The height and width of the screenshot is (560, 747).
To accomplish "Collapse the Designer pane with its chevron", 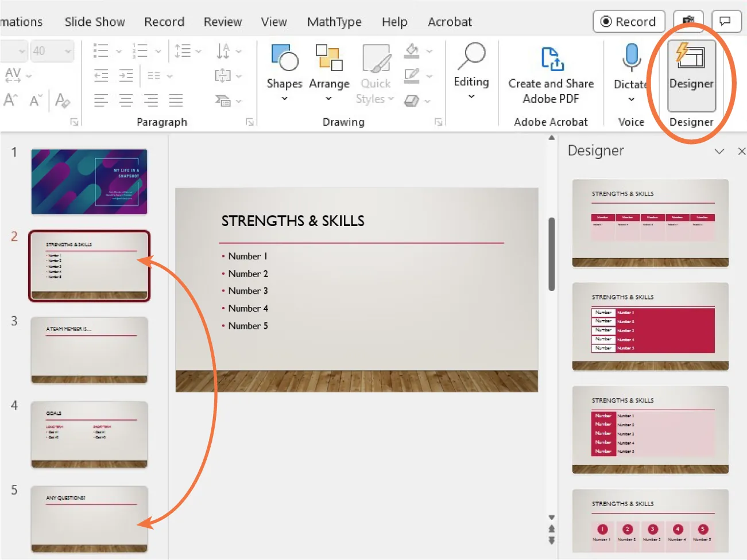I will coord(719,151).
